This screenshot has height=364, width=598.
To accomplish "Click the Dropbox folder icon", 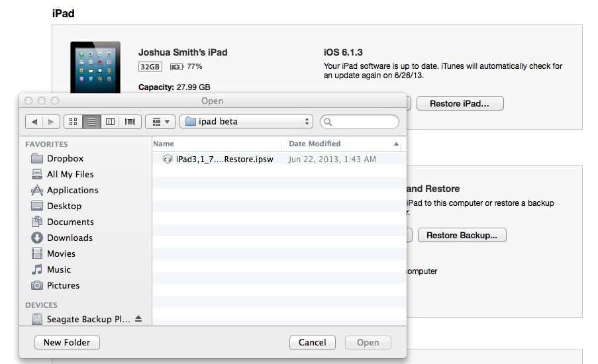I will click(x=37, y=158).
